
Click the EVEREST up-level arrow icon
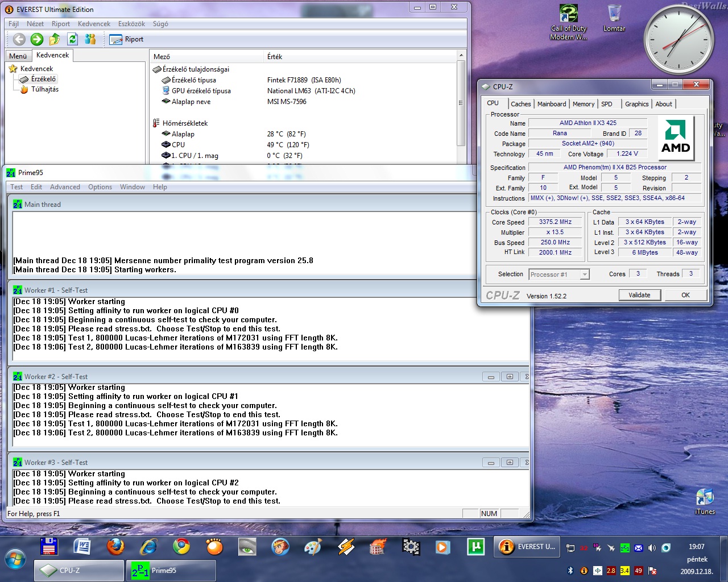(55, 39)
